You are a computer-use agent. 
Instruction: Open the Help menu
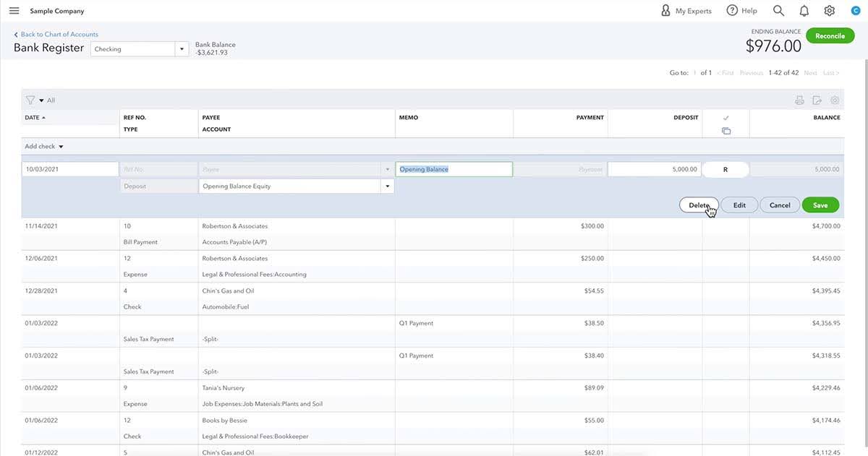tap(741, 10)
